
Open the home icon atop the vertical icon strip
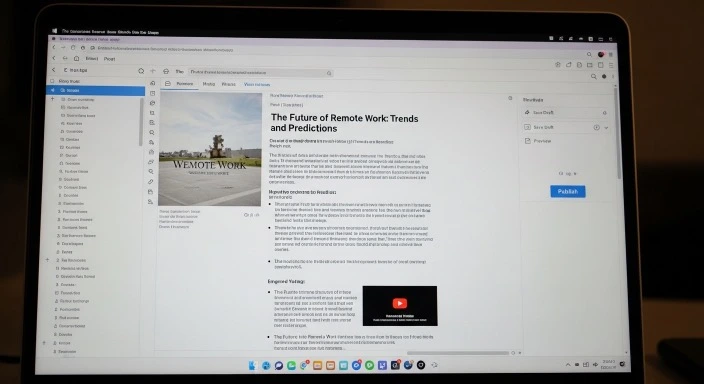[x=152, y=83]
